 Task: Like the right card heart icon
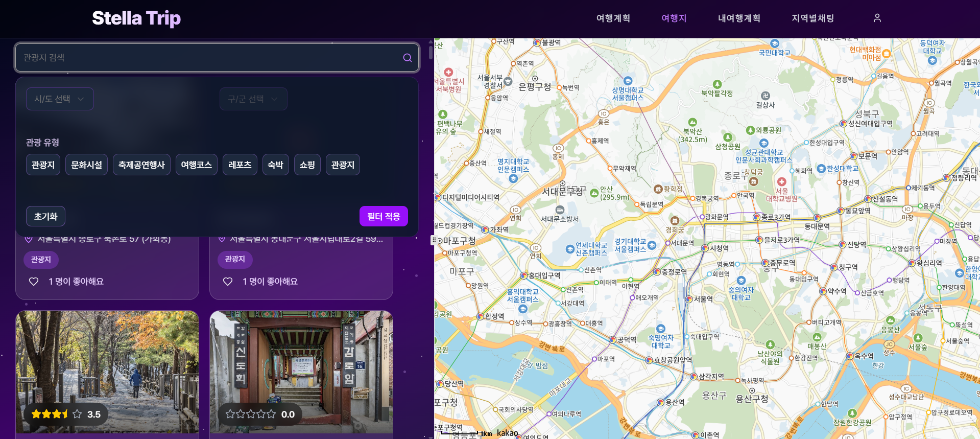228,282
